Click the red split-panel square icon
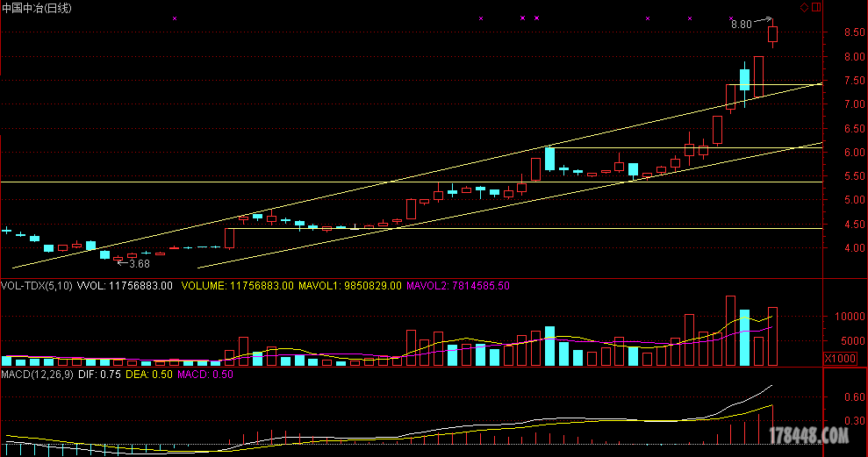Viewport: 868px width, 457px height. pos(816,7)
